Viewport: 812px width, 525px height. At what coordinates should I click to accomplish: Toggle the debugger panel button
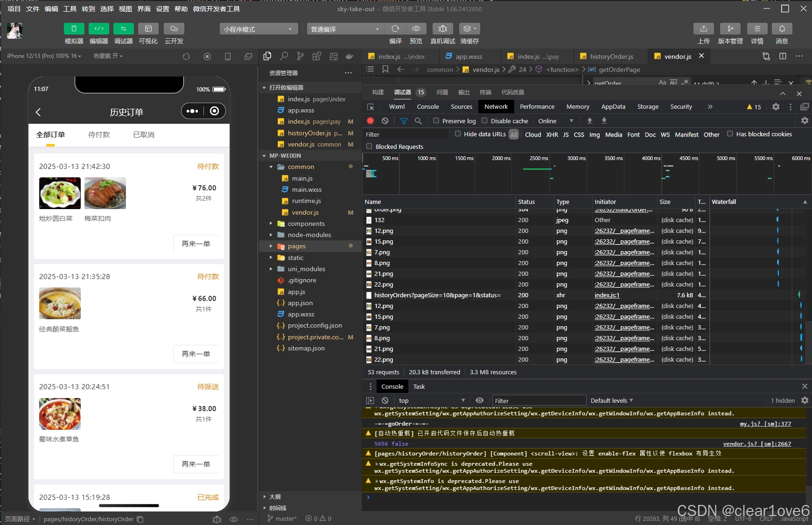click(x=123, y=29)
